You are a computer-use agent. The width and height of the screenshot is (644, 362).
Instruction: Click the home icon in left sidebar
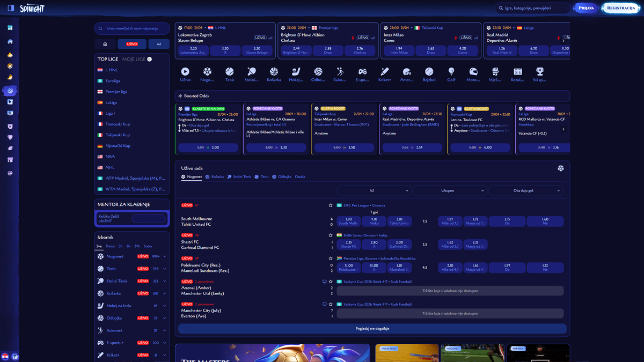pos(10,41)
